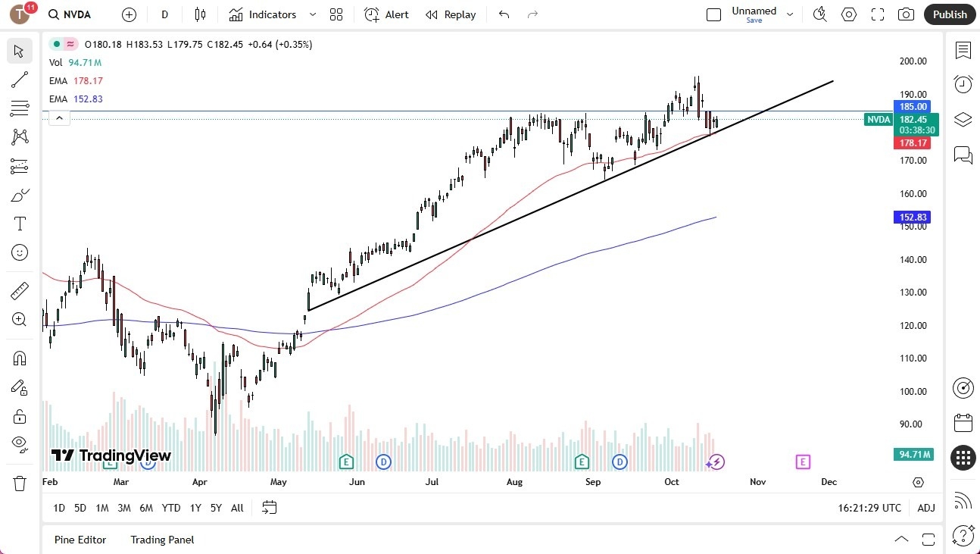
Task: Toggle the lock on all drawings
Action: (20, 416)
